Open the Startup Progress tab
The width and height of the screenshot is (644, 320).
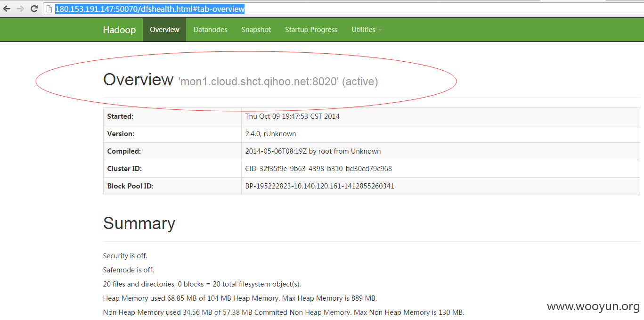311,30
